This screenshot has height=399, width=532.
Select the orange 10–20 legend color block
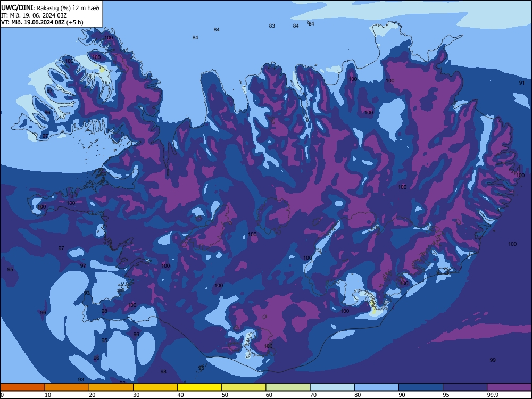point(67,387)
